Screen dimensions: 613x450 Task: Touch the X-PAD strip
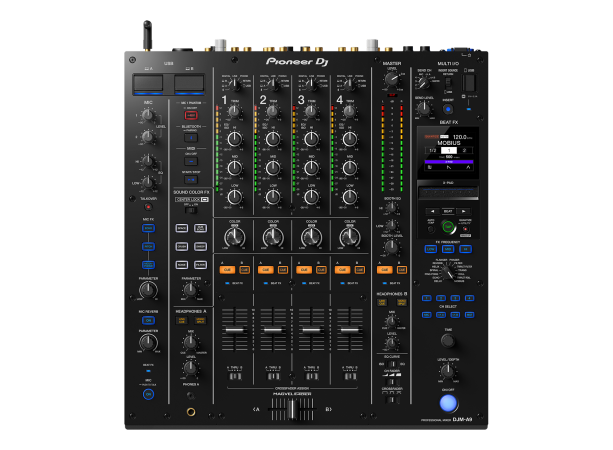click(448, 193)
